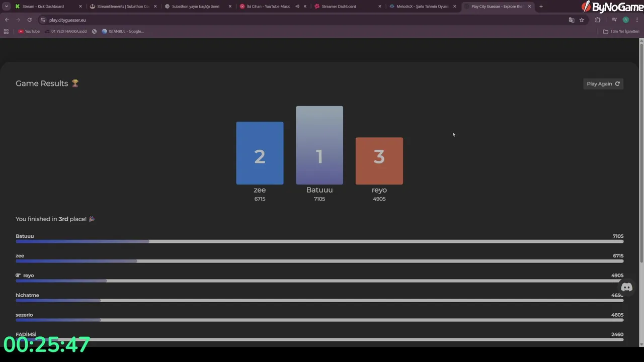Open a new browser tab
This screenshot has width=644, height=362.
point(541,7)
